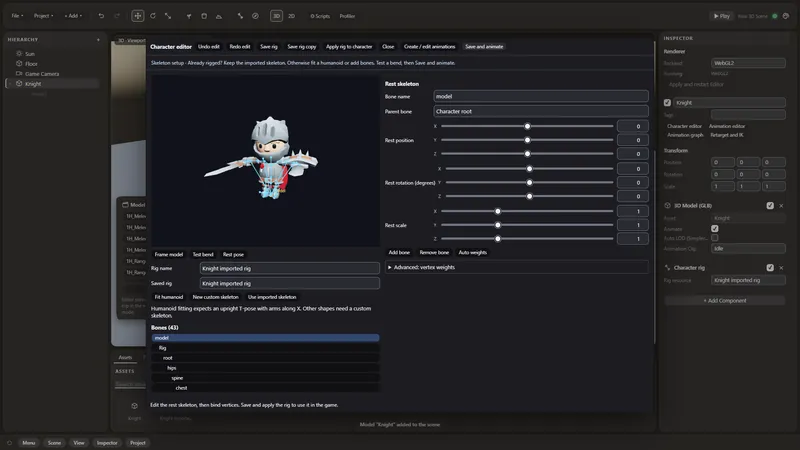Click the plant/foliage tool icon
This screenshot has height=450, width=800.
[x=189, y=16]
